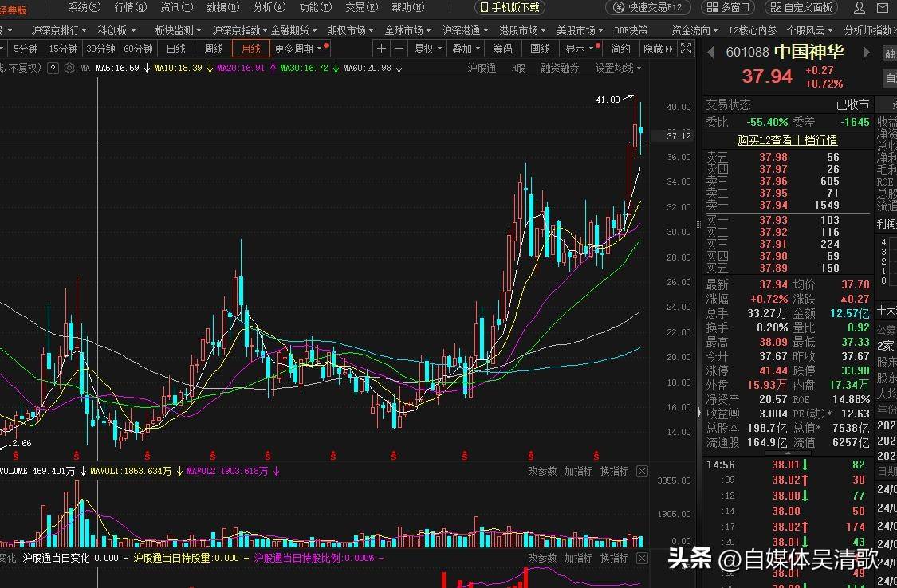
Task: Open 行情(Q) menu
Action: [131, 7]
